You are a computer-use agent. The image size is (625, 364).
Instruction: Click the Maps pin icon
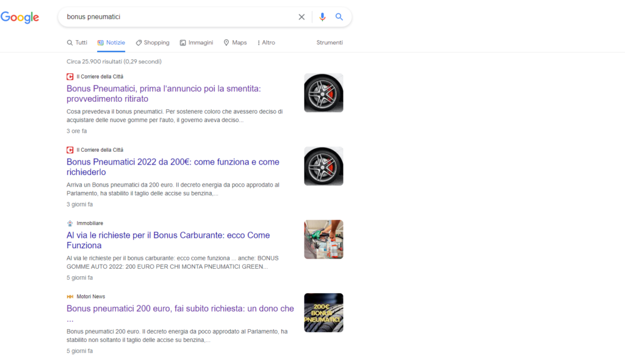pos(226,42)
